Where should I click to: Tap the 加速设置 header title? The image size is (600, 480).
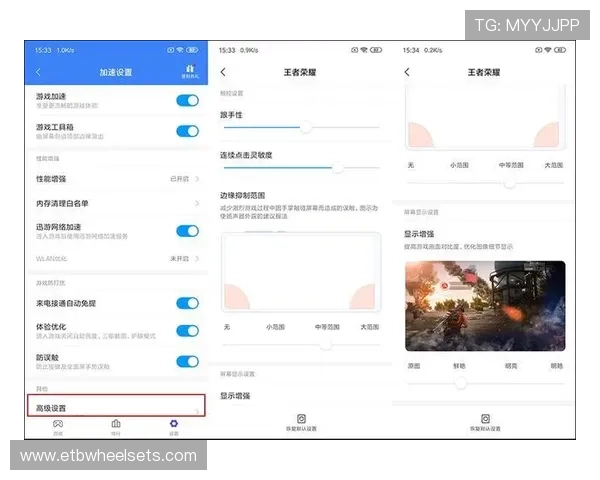click(116, 72)
